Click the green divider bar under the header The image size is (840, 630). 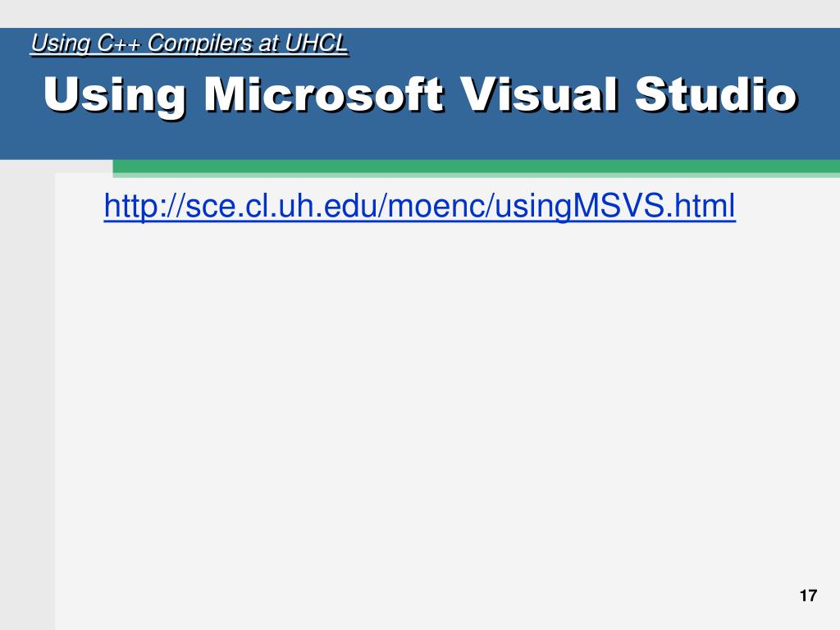pyautogui.click(x=476, y=167)
